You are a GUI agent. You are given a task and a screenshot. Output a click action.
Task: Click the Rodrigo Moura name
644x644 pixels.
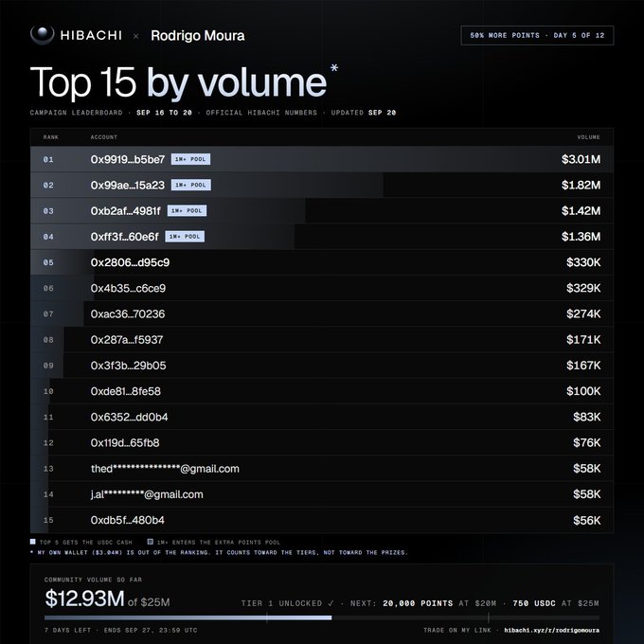pyautogui.click(x=198, y=36)
